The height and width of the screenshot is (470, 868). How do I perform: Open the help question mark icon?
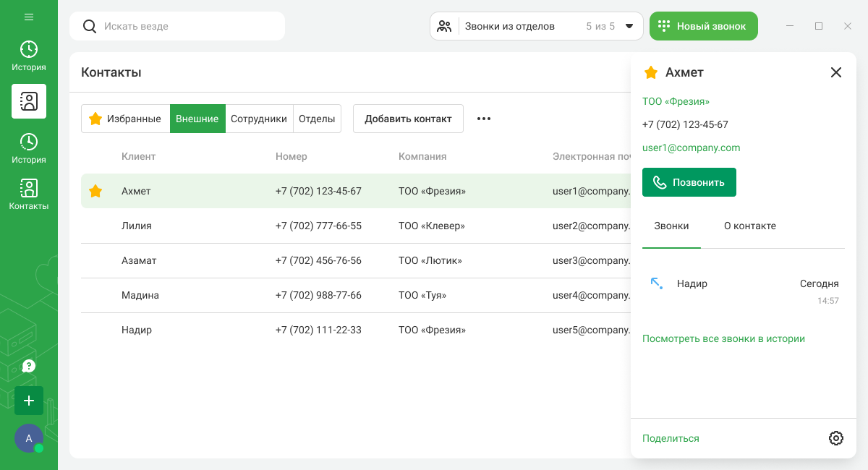click(x=29, y=366)
